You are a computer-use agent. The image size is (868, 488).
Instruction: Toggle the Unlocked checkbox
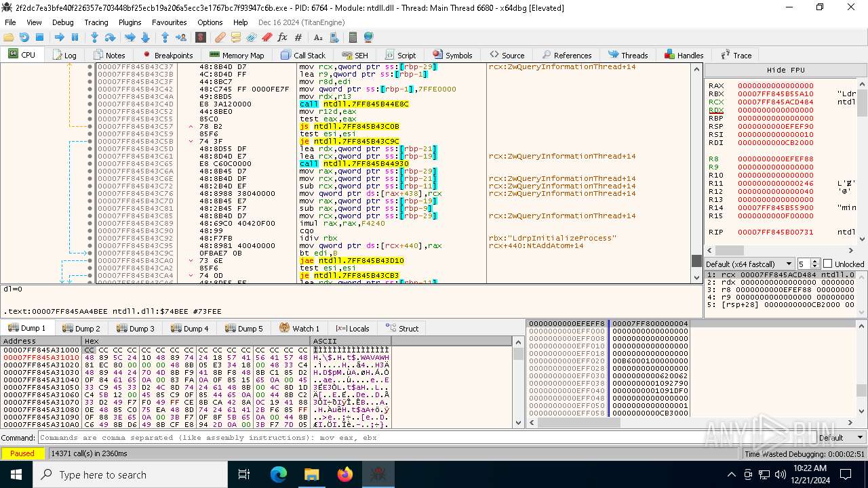point(827,264)
